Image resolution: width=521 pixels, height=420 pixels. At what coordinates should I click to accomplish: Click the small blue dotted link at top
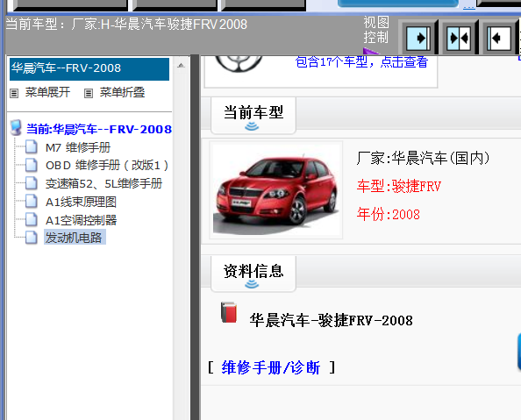click(469, 7)
